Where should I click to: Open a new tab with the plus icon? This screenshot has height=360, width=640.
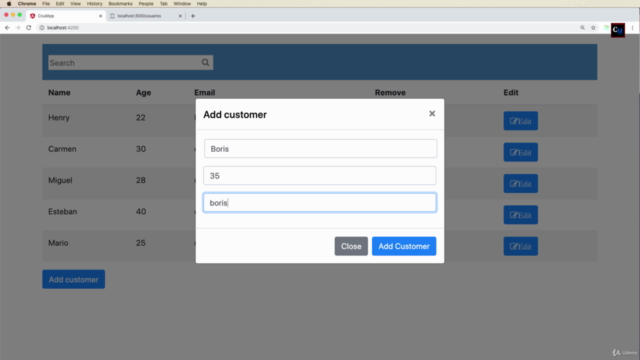pos(193,16)
